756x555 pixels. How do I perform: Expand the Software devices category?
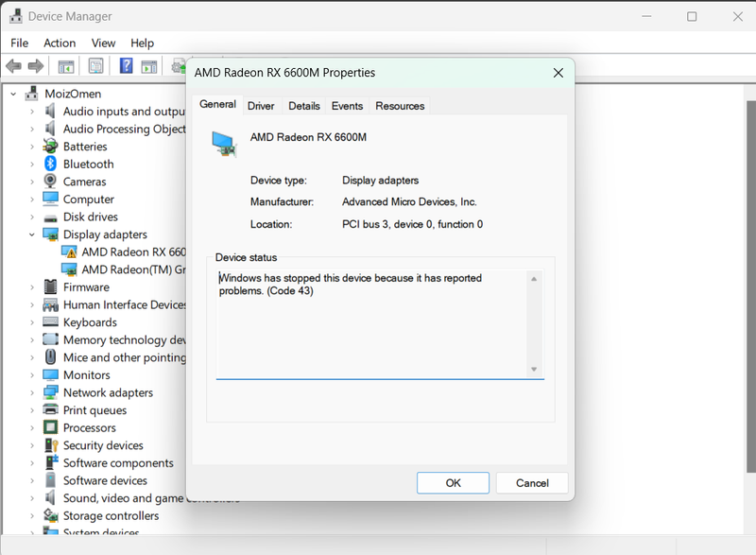32,480
